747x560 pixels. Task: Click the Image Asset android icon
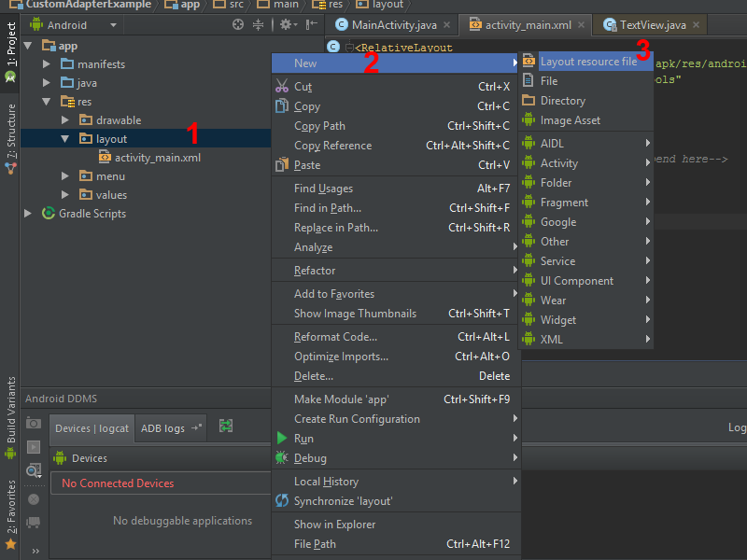pos(529,119)
